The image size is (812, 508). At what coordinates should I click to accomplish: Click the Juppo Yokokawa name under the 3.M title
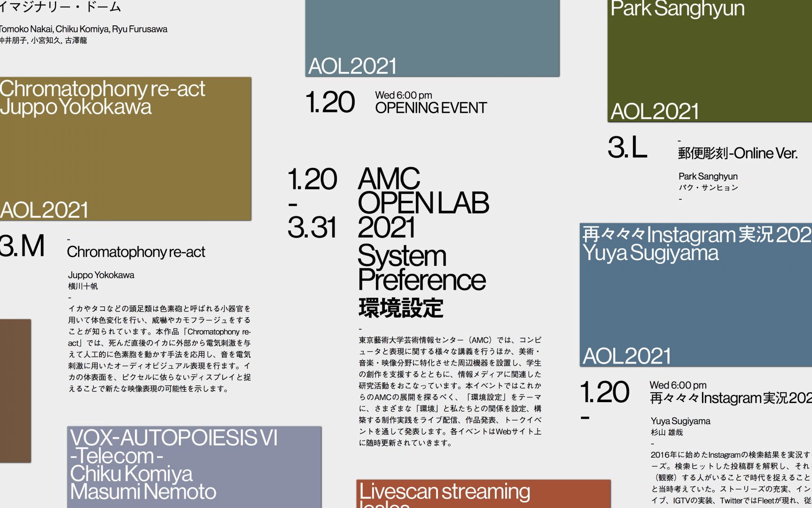tap(101, 275)
